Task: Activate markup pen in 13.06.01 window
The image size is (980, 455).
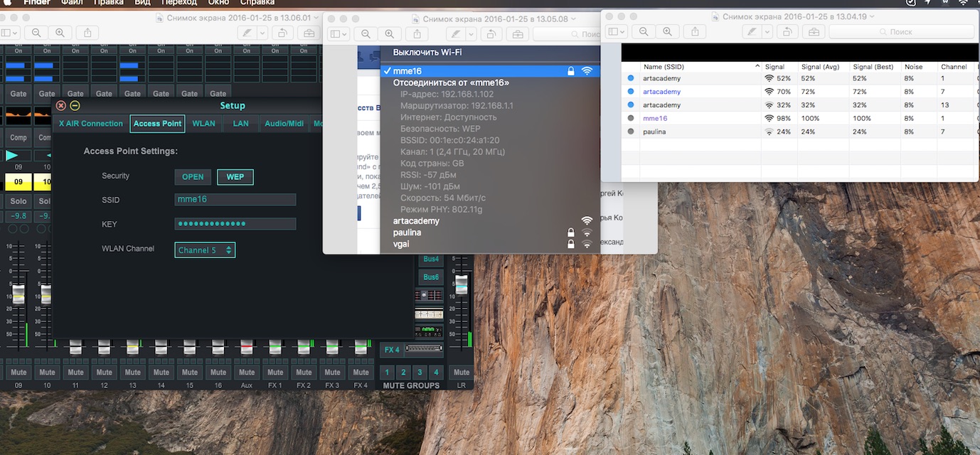Action: click(247, 33)
